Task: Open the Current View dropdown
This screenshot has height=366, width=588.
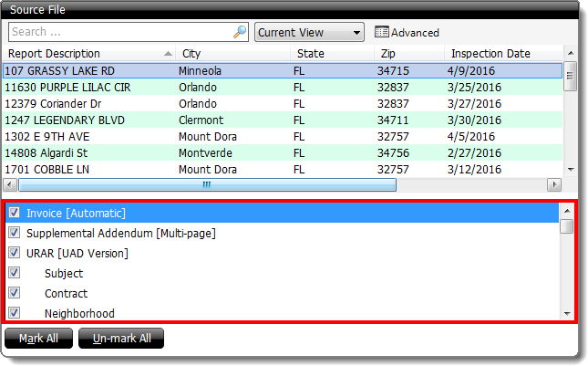Action: pyautogui.click(x=309, y=32)
